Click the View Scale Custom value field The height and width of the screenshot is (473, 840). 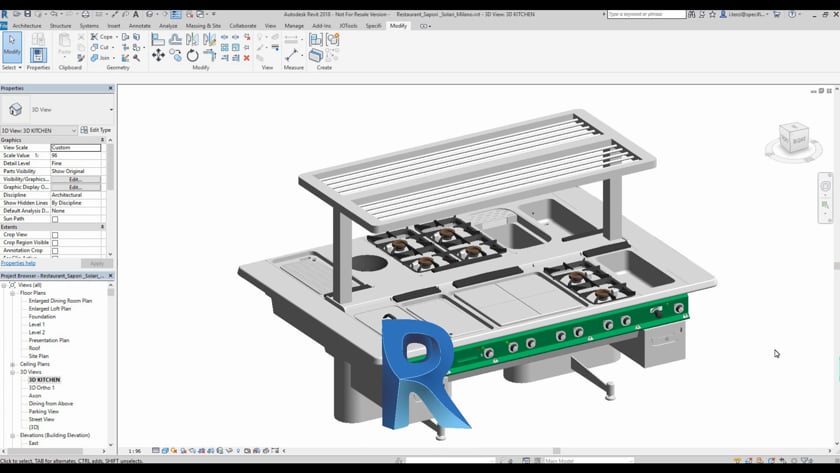click(x=76, y=147)
